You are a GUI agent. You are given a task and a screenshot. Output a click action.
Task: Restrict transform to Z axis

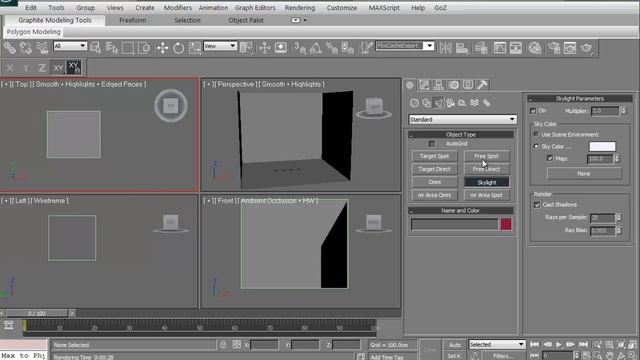click(x=42, y=68)
